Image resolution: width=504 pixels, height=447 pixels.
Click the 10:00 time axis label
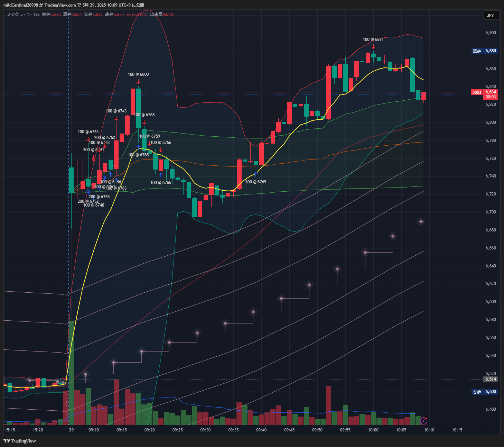tap(373, 430)
